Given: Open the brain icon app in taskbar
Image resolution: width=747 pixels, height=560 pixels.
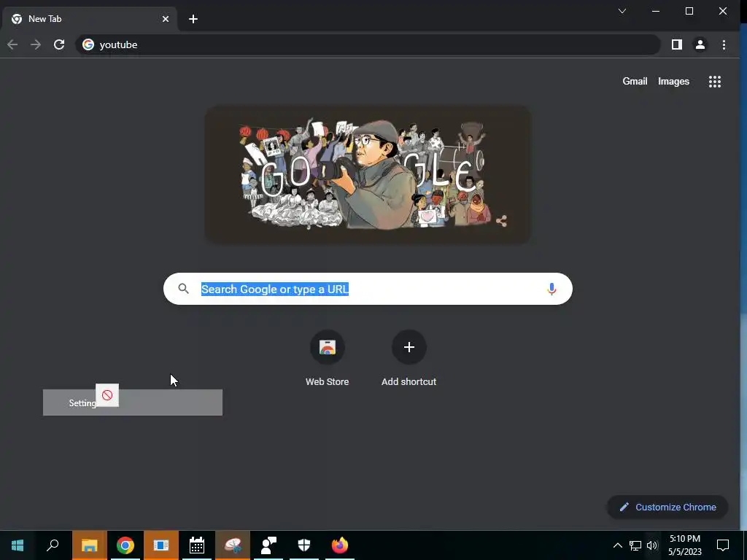Looking at the screenshot, I should 233,545.
